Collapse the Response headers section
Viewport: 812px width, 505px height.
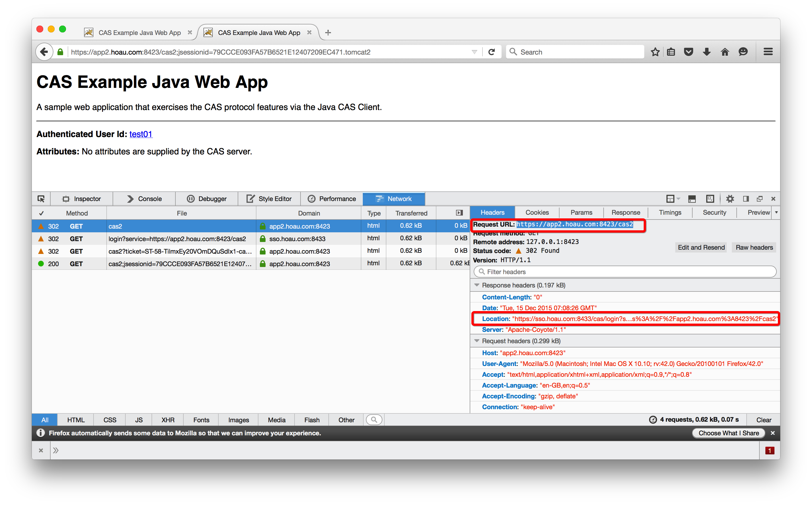(x=477, y=285)
